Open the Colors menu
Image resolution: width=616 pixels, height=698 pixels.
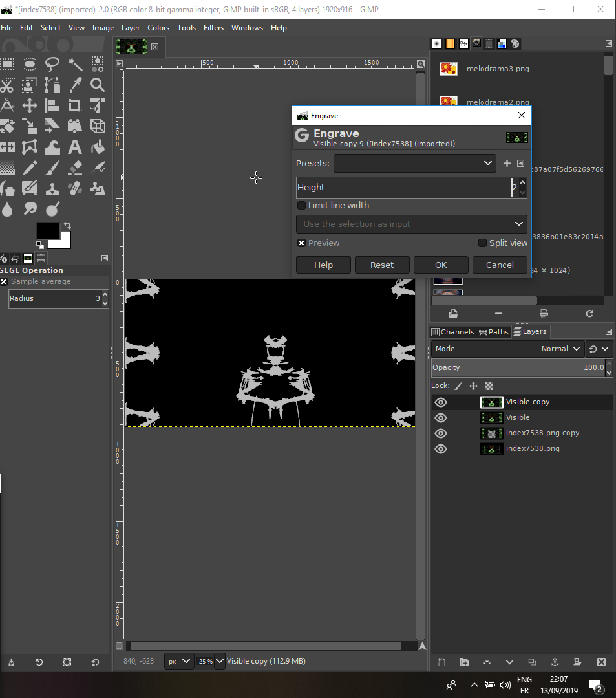(x=158, y=28)
